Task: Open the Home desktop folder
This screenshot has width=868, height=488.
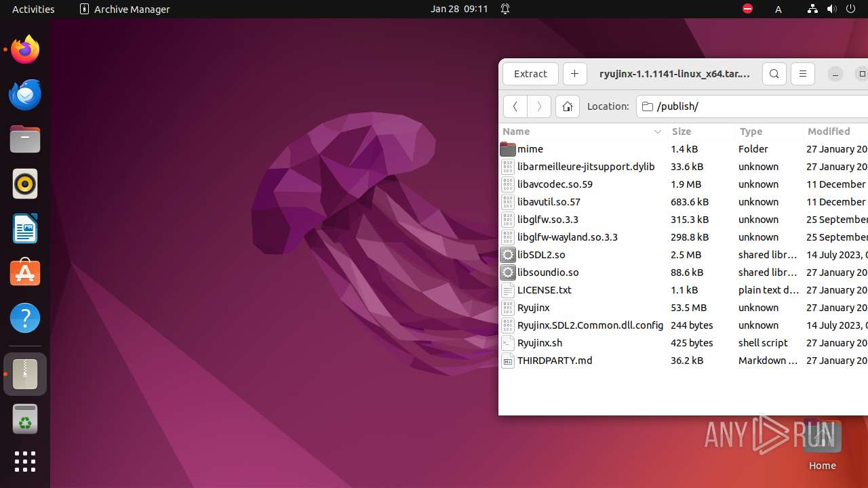Action: pyautogui.click(x=822, y=445)
